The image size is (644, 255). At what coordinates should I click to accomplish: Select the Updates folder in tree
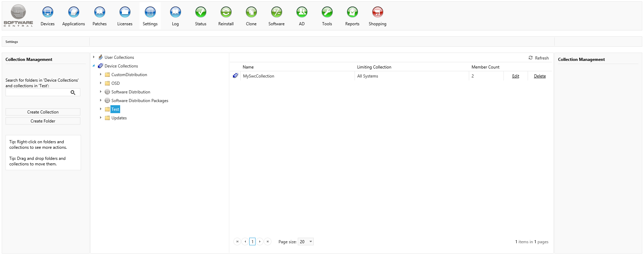click(x=119, y=118)
